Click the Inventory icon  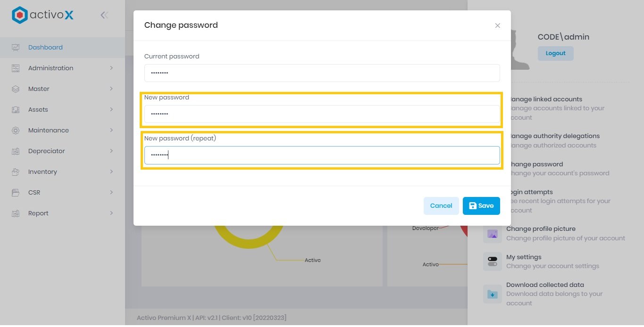click(x=16, y=172)
